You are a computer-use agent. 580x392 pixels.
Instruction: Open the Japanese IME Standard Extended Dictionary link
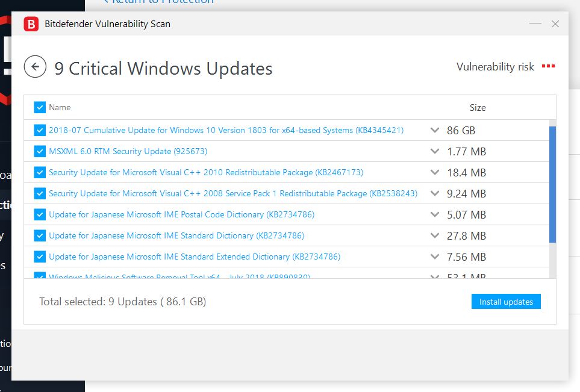click(195, 257)
